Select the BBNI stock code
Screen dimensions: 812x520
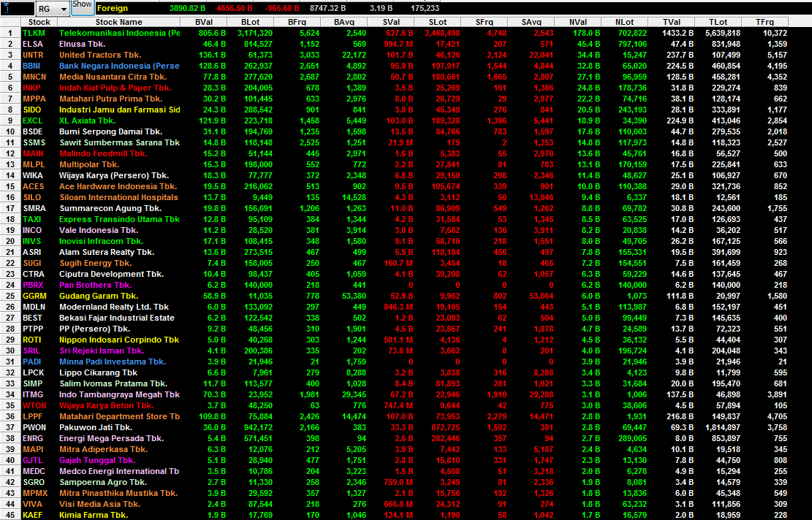(31, 66)
